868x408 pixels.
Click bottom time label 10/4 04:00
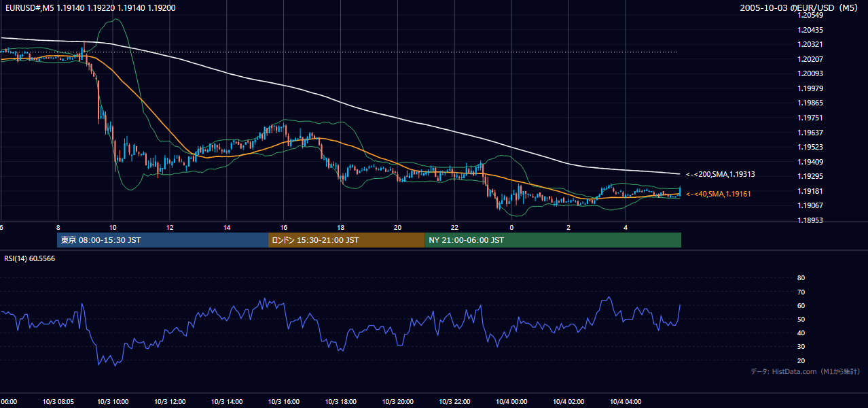tap(626, 402)
